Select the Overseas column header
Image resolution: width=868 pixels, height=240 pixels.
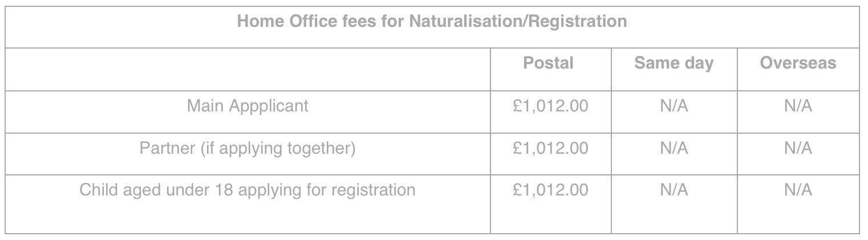(798, 63)
